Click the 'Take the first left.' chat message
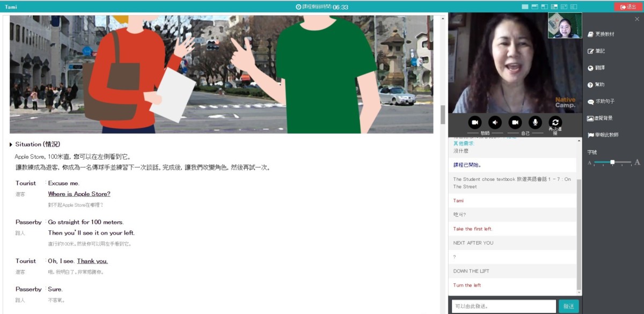This screenshot has height=314, width=644. 473,229
